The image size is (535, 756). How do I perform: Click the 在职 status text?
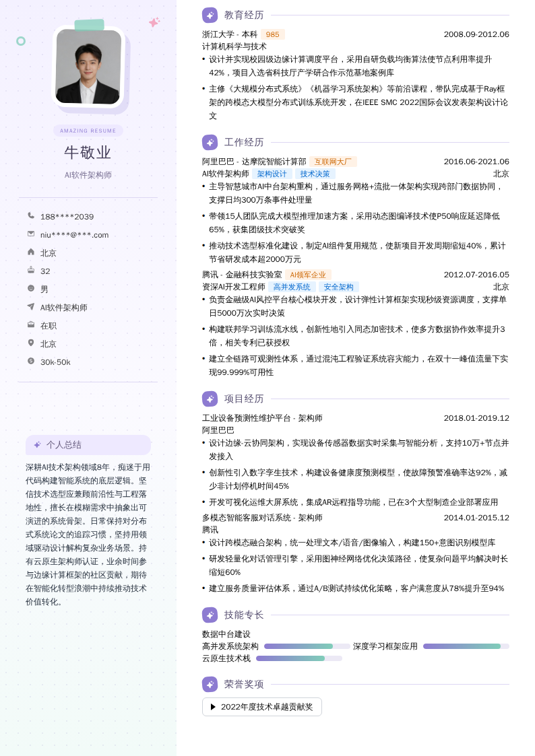pyautogui.click(x=49, y=326)
